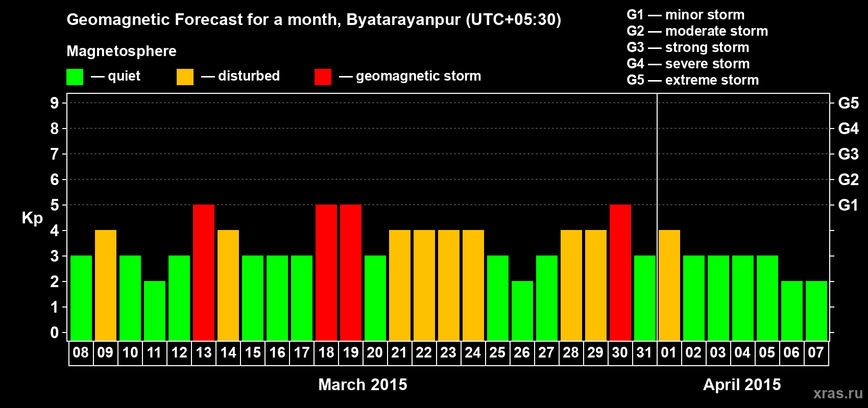Click 'G3 — strong storm' legend text

coord(688,47)
